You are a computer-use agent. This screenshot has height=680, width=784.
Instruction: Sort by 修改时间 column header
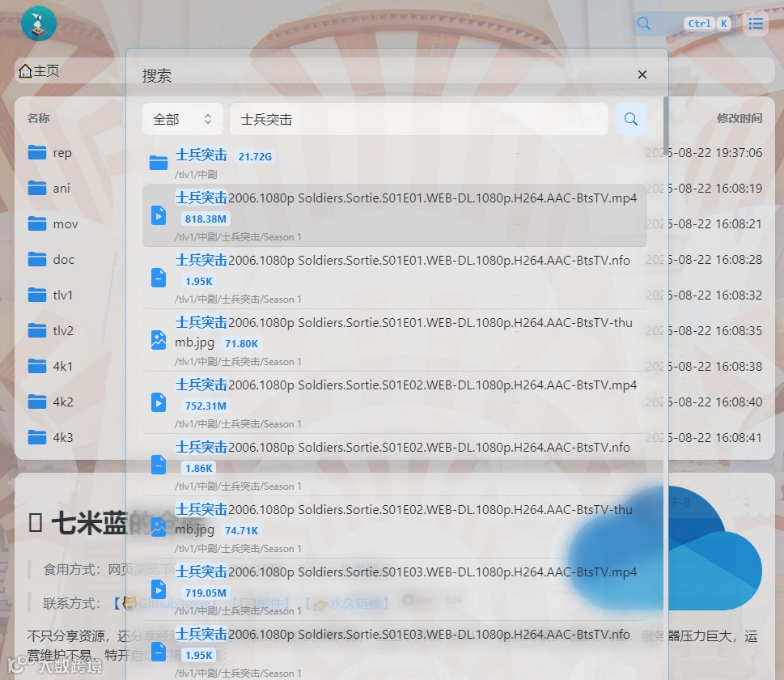(740, 118)
